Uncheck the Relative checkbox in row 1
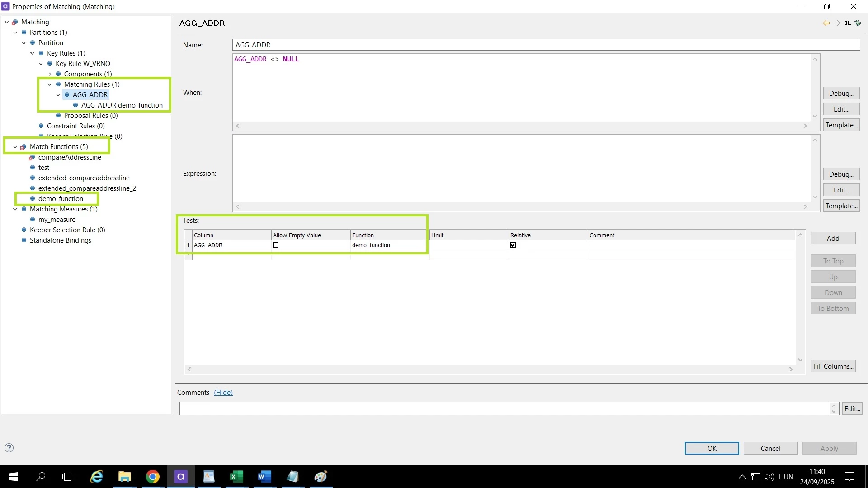This screenshot has width=868, height=488. [x=513, y=245]
